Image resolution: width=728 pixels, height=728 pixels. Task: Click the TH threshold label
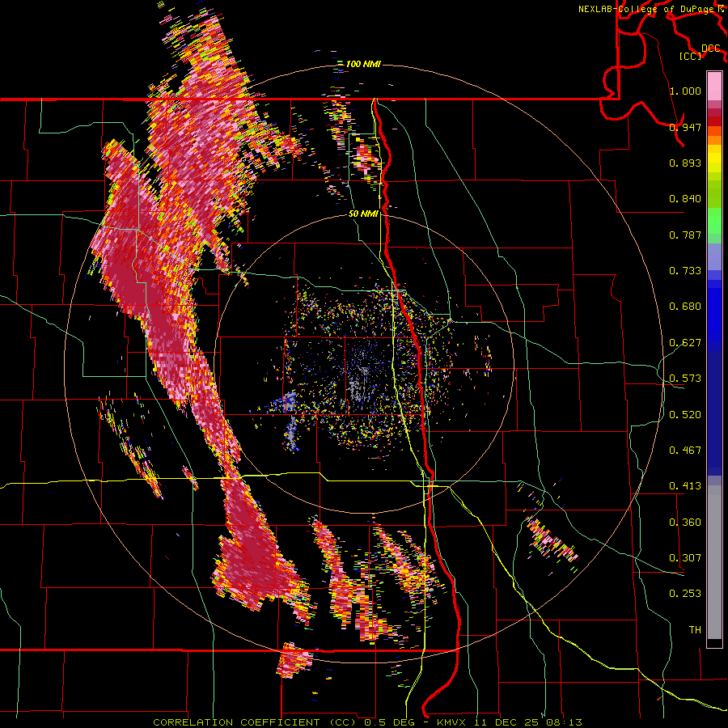(x=695, y=630)
